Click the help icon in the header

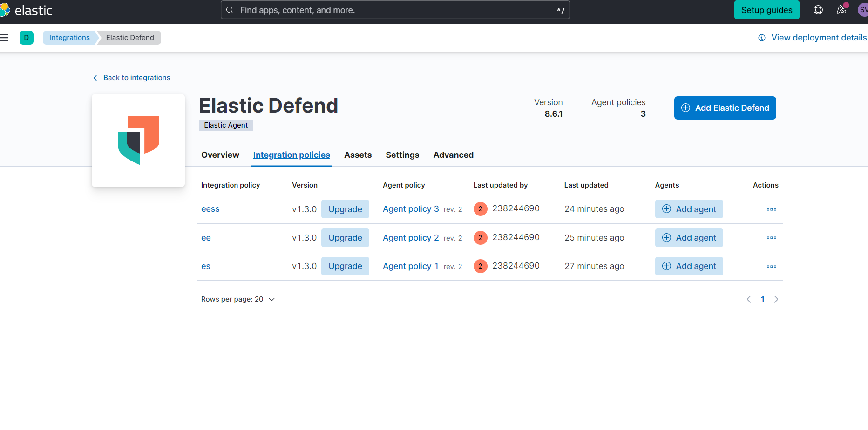[x=818, y=10]
